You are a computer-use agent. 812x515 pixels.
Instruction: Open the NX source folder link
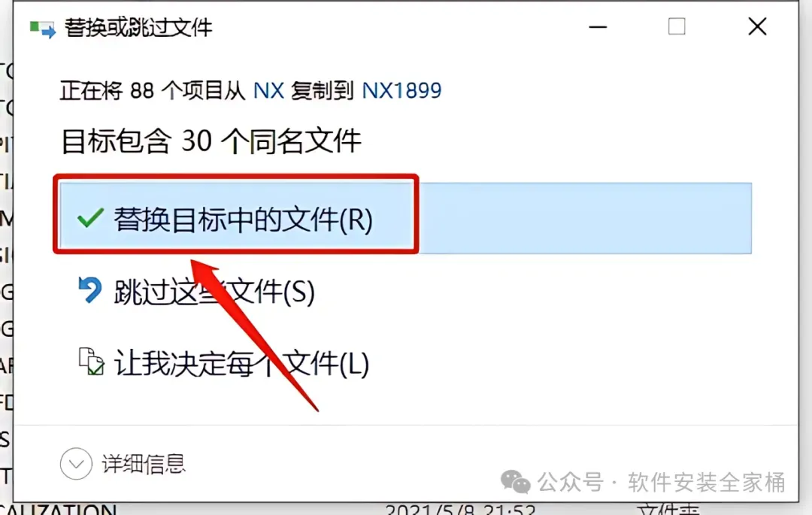268,91
